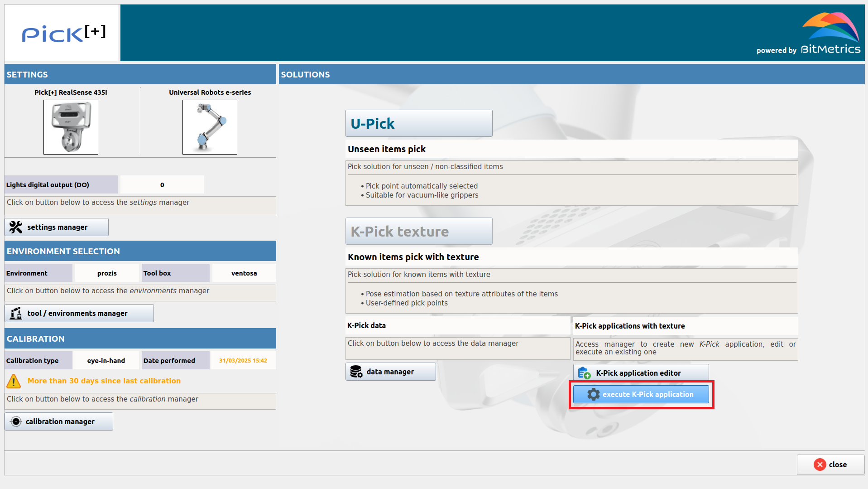Screen dimensions: 868x489
Task: Click the Tool box value ventosa
Action: (x=244, y=273)
